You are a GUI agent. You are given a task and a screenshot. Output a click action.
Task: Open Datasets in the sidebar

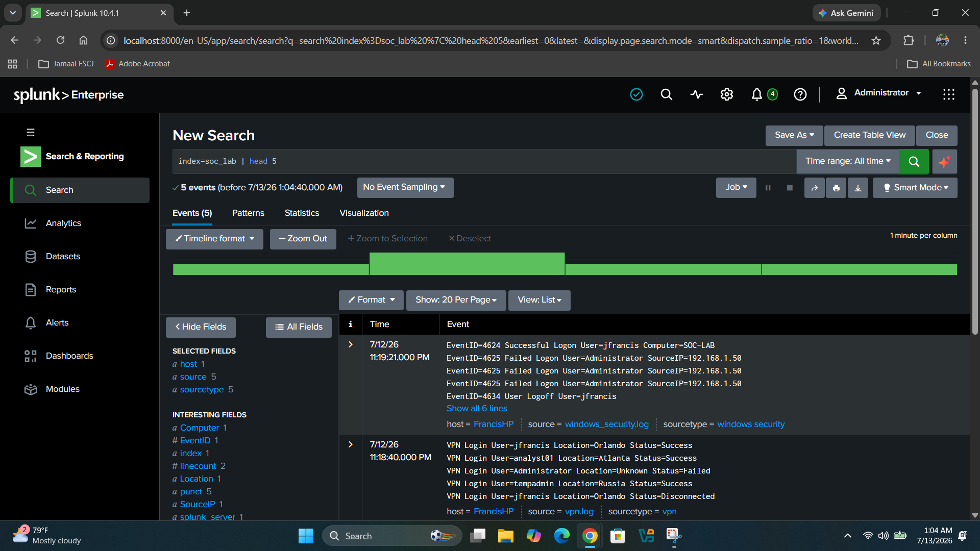pos(80,256)
